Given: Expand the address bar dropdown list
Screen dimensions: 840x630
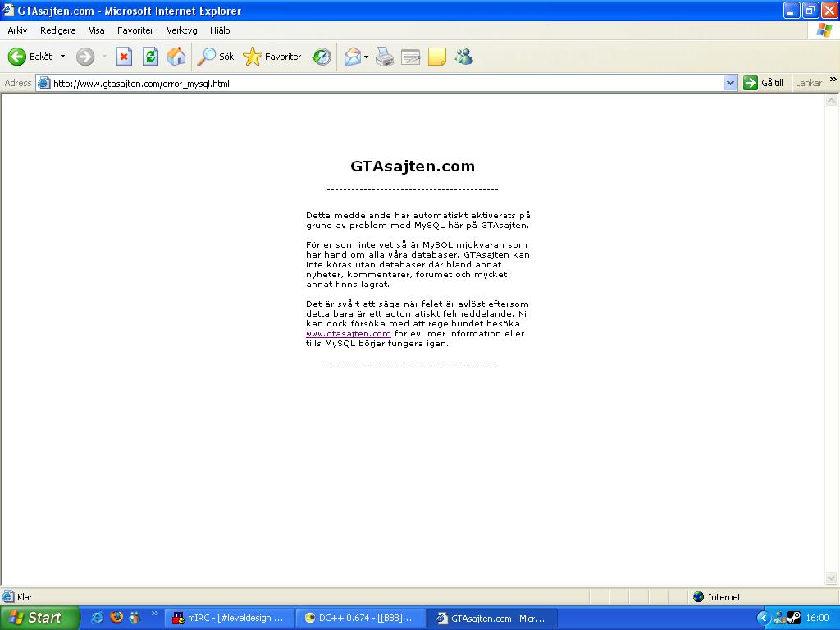Looking at the screenshot, I should click(729, 83).
